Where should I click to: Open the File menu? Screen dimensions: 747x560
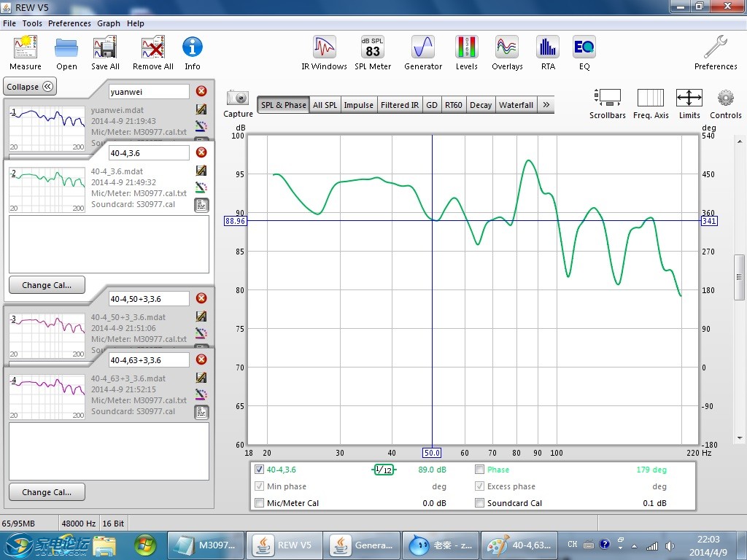pyautogui.click(x=9, y=23)
